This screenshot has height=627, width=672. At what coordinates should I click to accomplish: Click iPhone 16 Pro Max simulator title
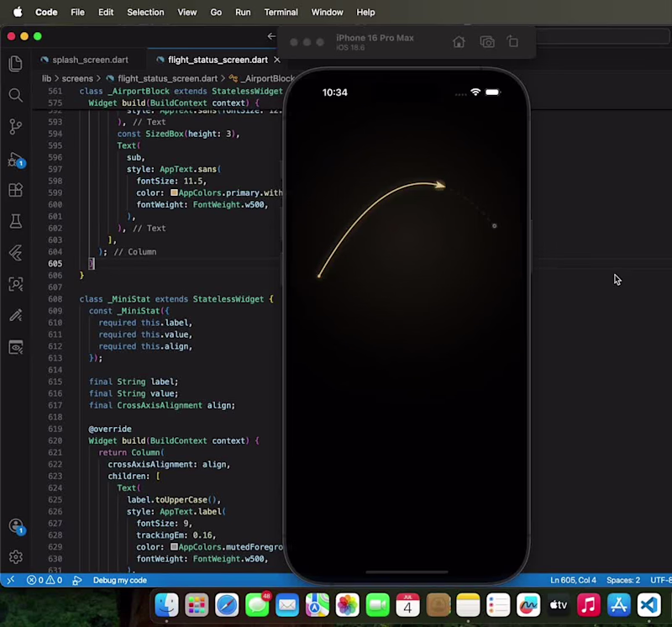pos(375,38)
